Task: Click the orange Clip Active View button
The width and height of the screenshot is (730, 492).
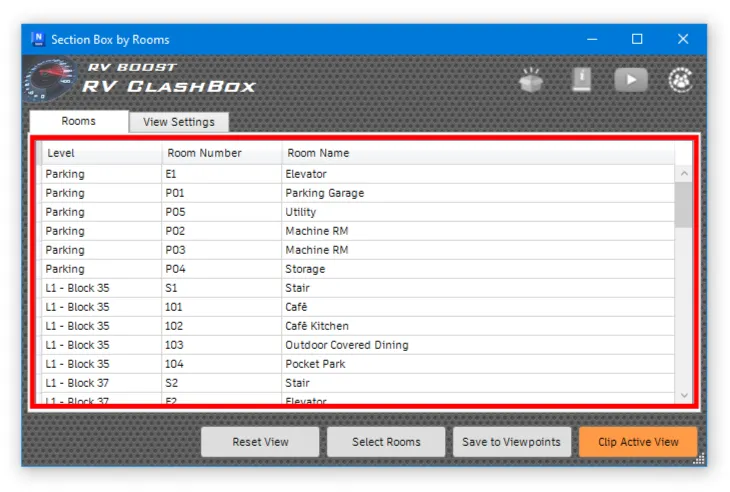Action: coord(638,442)
